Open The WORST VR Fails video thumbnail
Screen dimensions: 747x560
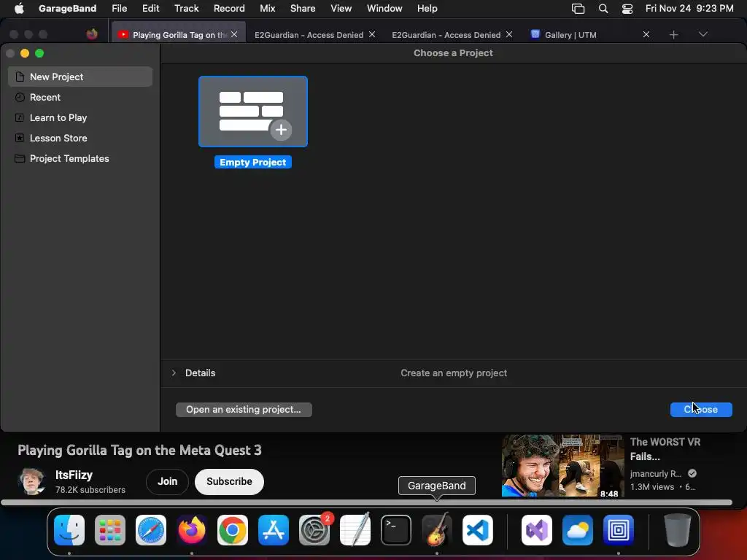click(562, 466)
